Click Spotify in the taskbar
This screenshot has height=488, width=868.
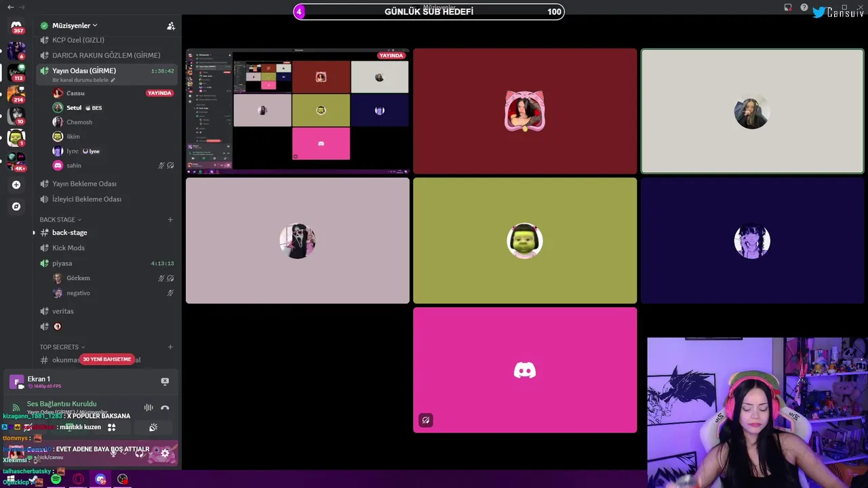56,479
